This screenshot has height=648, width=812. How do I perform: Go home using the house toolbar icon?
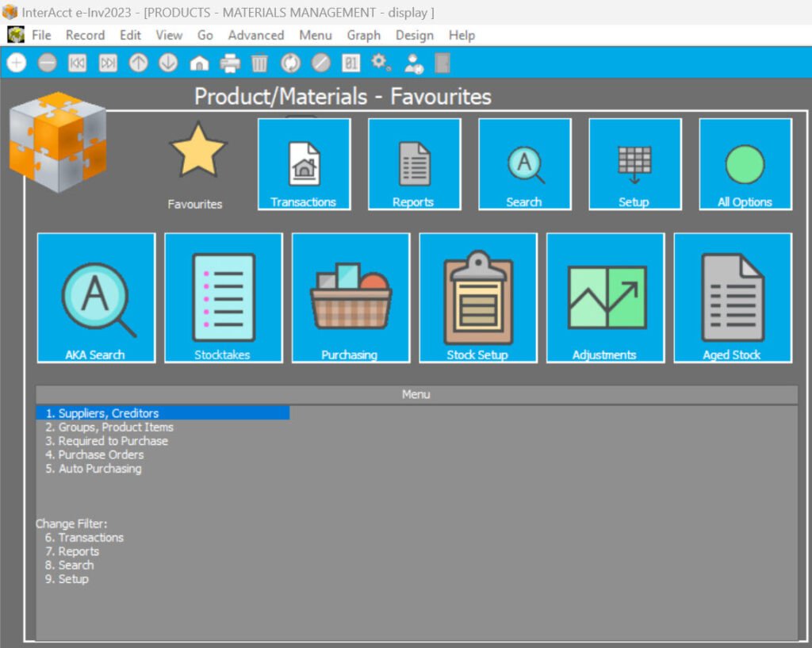tap(199, 63)
